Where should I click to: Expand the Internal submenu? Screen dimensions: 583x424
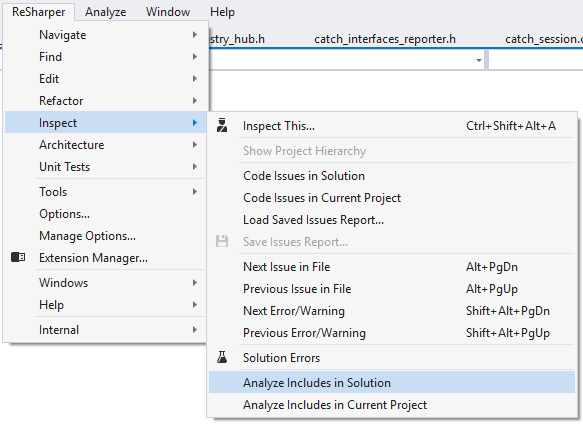click(105, 330)
